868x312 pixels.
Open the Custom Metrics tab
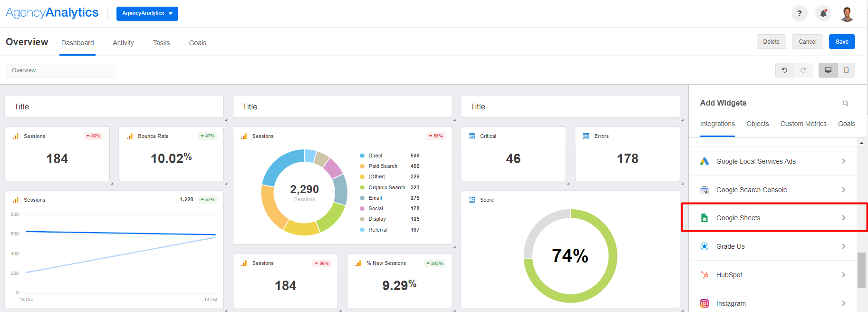[x=803, y=124]
